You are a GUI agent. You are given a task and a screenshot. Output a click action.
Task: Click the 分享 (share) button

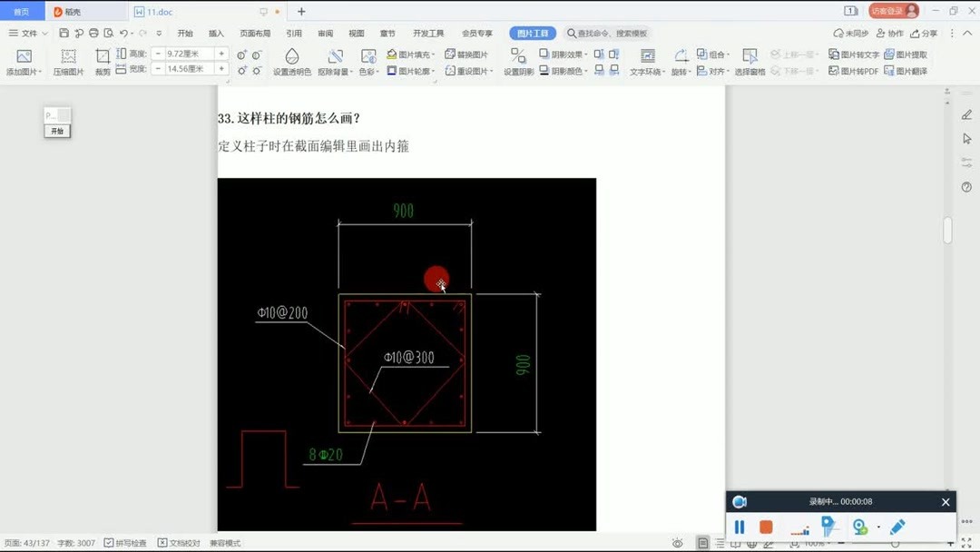tap(926, 33)
